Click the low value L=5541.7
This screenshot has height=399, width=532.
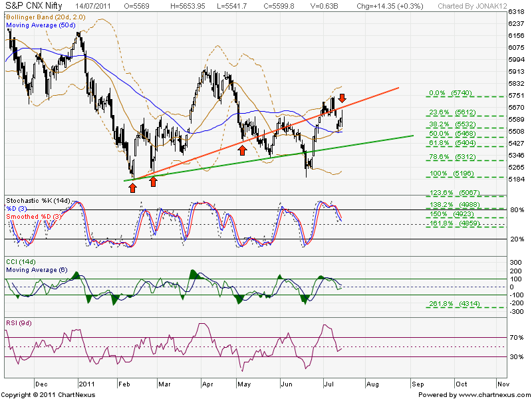pyautogui.click(x=231, y=6)
